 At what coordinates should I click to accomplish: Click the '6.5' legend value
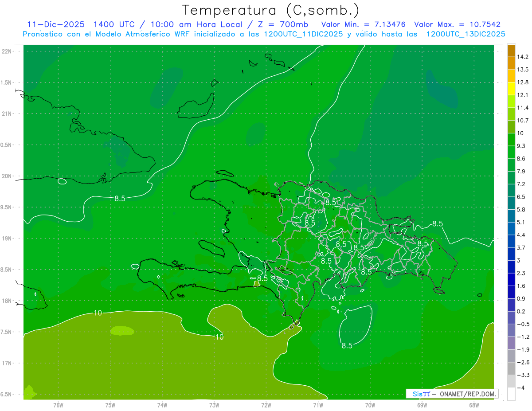521,197
